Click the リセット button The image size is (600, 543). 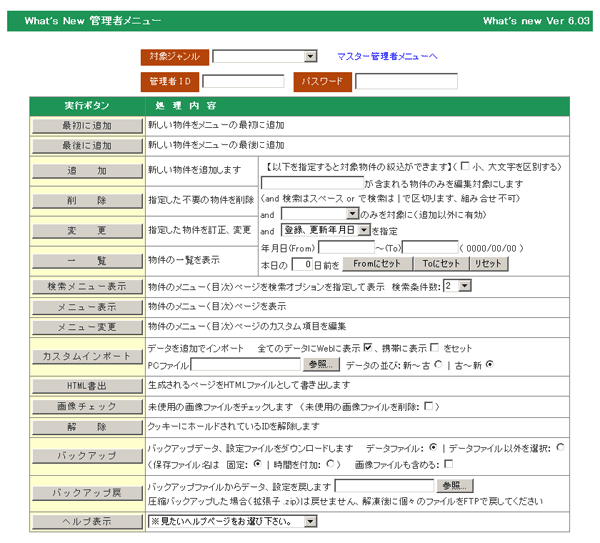point(489,264)
